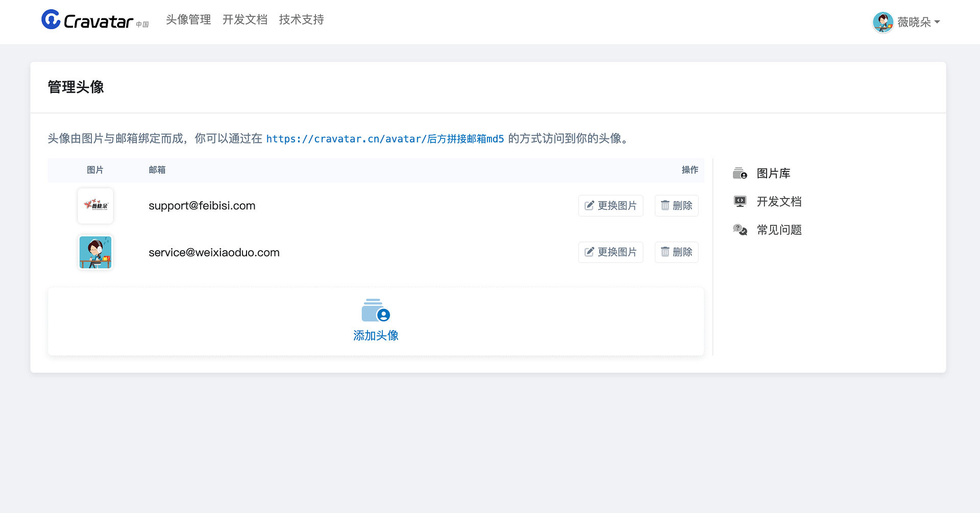
Task: Open 头像管理 in the top navigation
Action: pos(188,20)
